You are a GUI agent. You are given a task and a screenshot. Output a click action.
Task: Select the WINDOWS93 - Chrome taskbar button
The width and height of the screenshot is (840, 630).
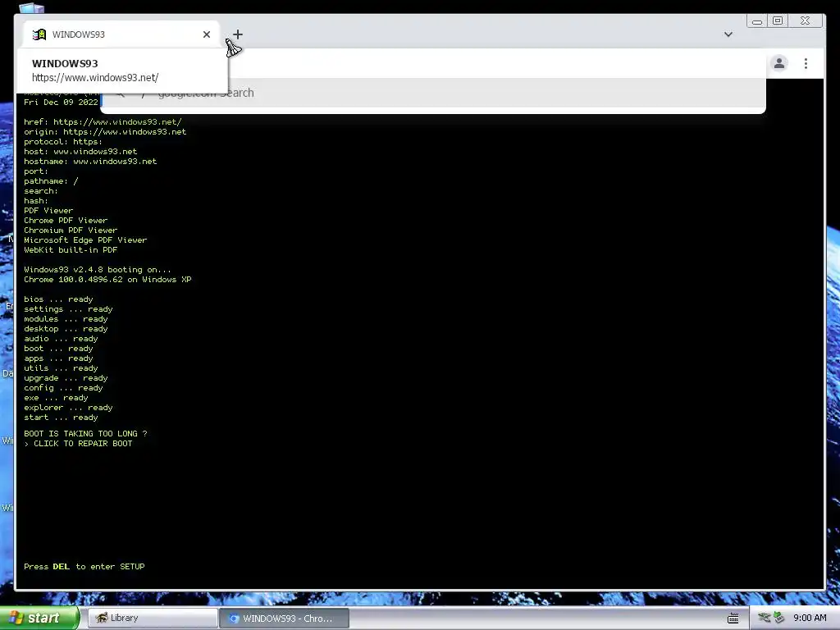coord(285,619)
